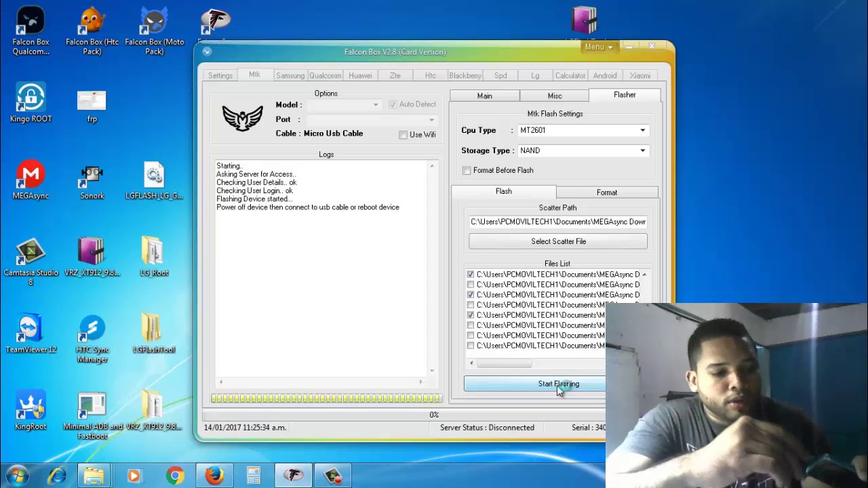Click the Scatter Path input field
Screen dimensions: 868x488
tap(558, 222)
